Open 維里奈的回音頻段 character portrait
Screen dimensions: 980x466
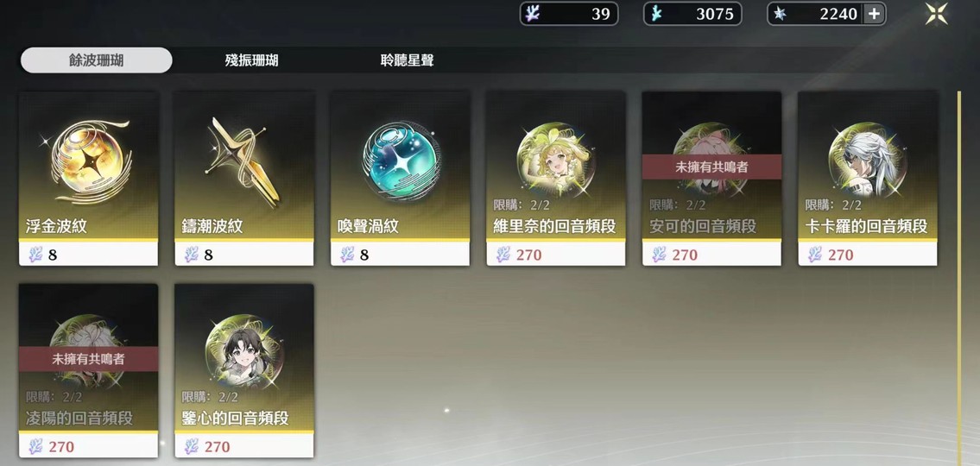(556, 161)
